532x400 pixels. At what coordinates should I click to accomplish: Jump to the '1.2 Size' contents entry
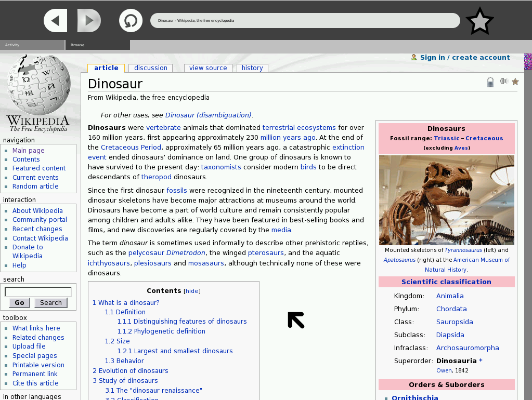pyautogui.click(x=117, y=341)
